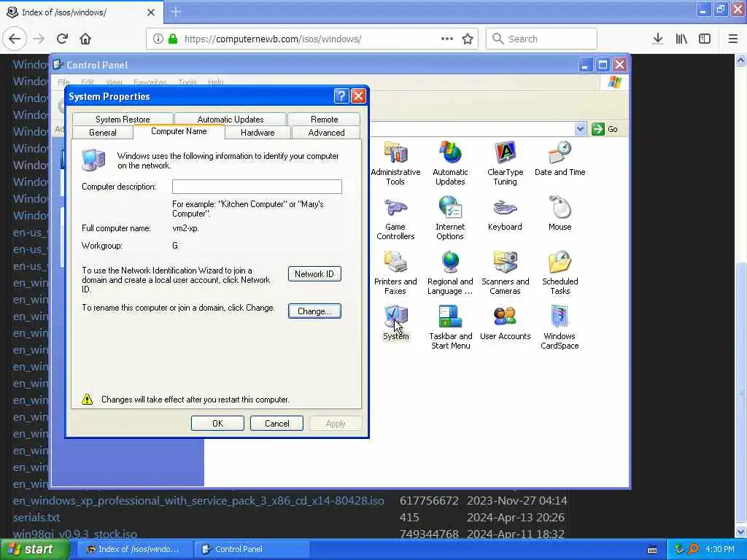The image size is (747, 560).
Task: Open ClearType Tuning icon
Action: click(x=505, y=163)
